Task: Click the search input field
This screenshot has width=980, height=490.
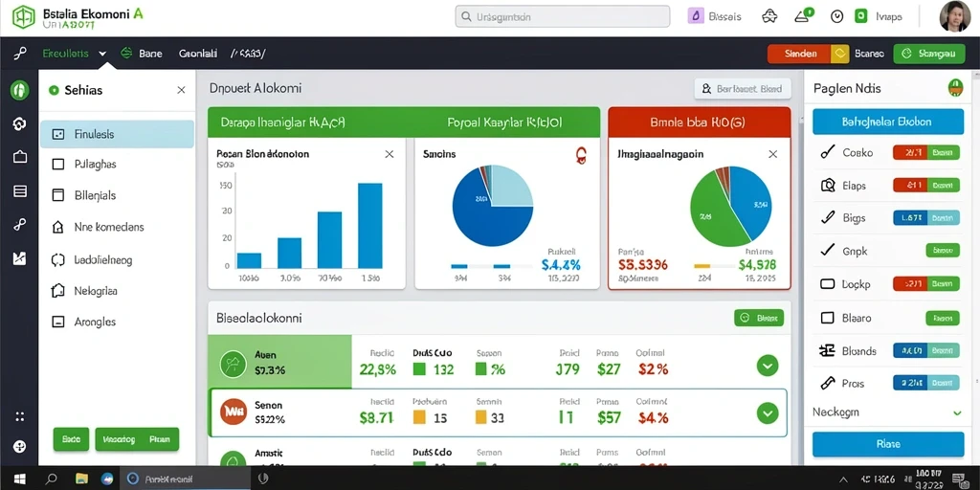Action: tap(563, 17)
